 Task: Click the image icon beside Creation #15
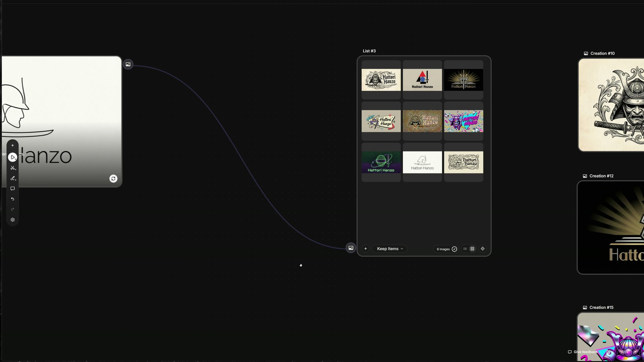coord(585,307)
